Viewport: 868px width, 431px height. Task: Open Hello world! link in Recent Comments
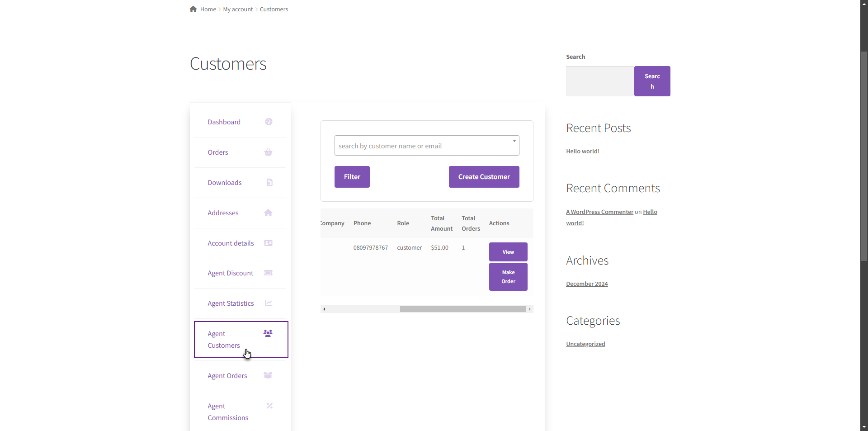650,212
